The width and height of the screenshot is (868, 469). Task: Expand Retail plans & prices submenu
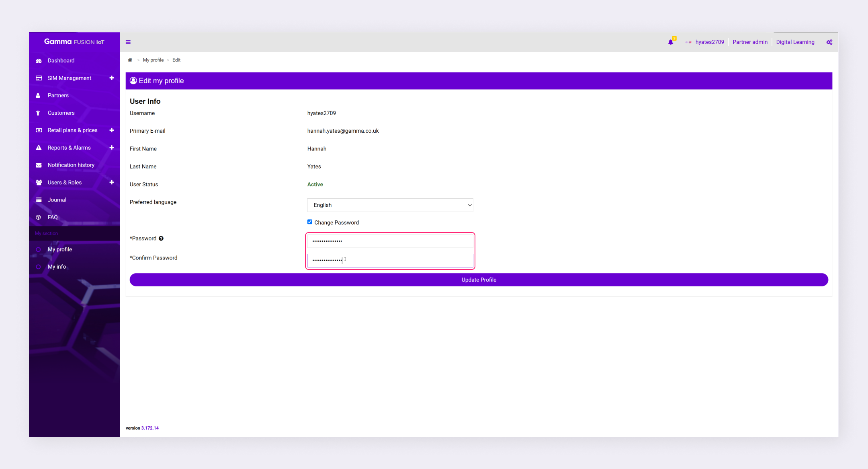pyautogui.click(x=112, y=130)
